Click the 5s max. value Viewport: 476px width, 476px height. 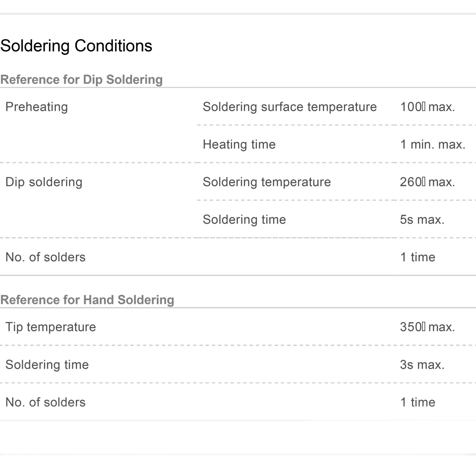[422, 220]
